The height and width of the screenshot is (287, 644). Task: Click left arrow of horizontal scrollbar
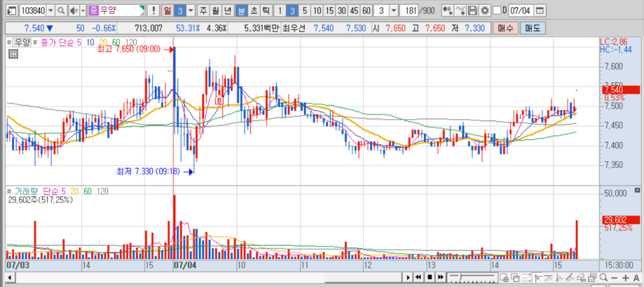click(x=9, y=277)
